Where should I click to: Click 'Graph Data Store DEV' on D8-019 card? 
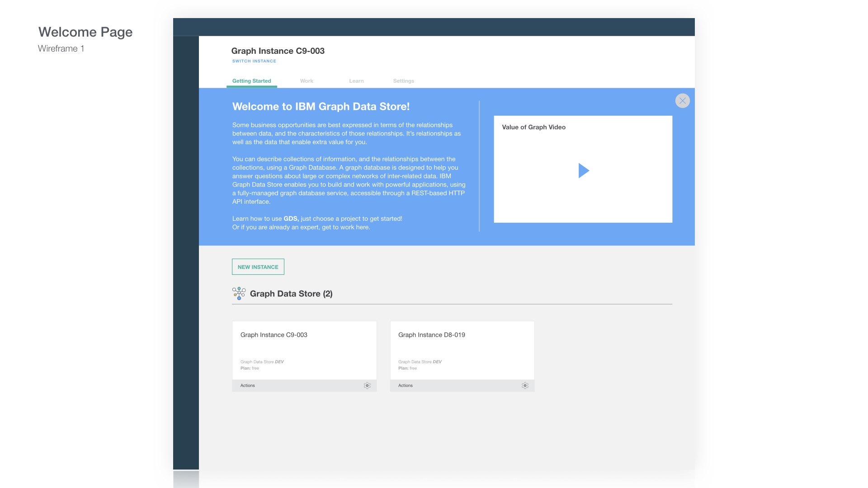[x=420, y=362]
